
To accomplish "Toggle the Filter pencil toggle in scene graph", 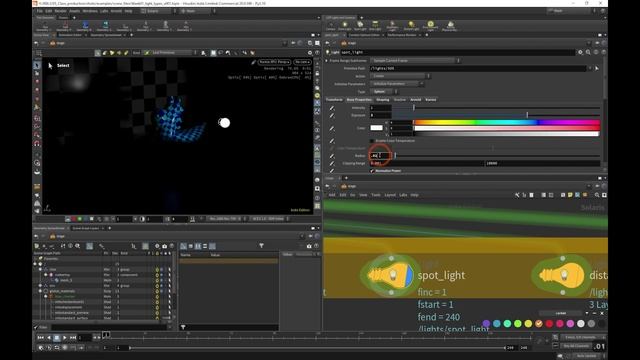I will (x=36, y=327).
